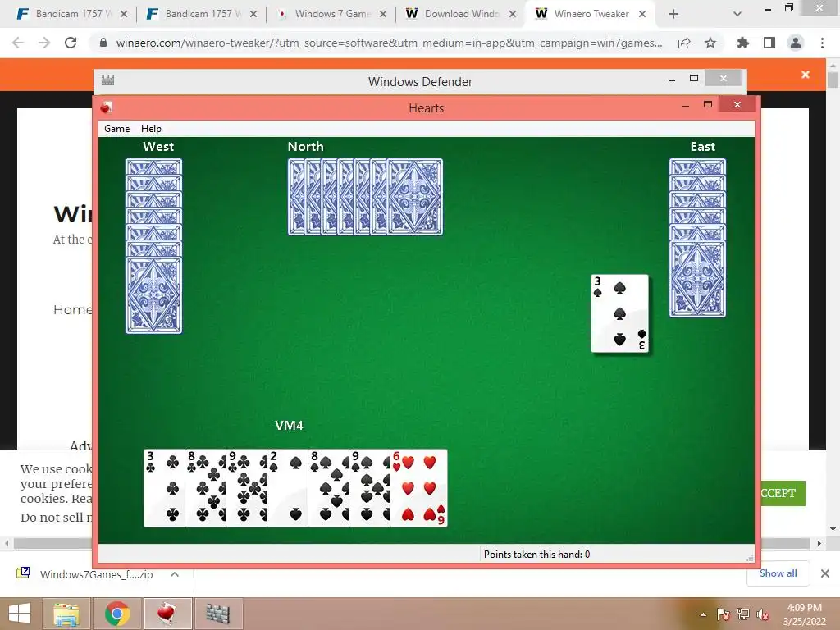This screenshot has height=630, width=840.
Task: Play the 9 of clubs card
Action: tap(246, 488)
